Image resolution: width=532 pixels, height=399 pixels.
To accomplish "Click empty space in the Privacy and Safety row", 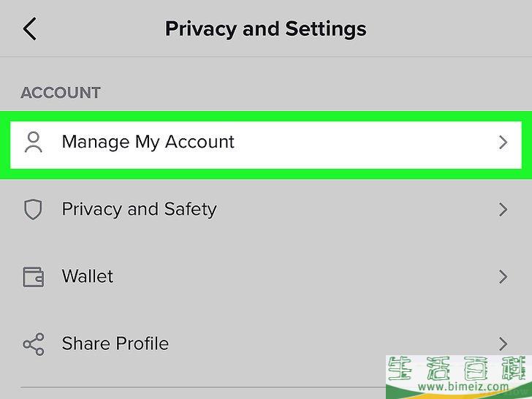I will 357,209.
